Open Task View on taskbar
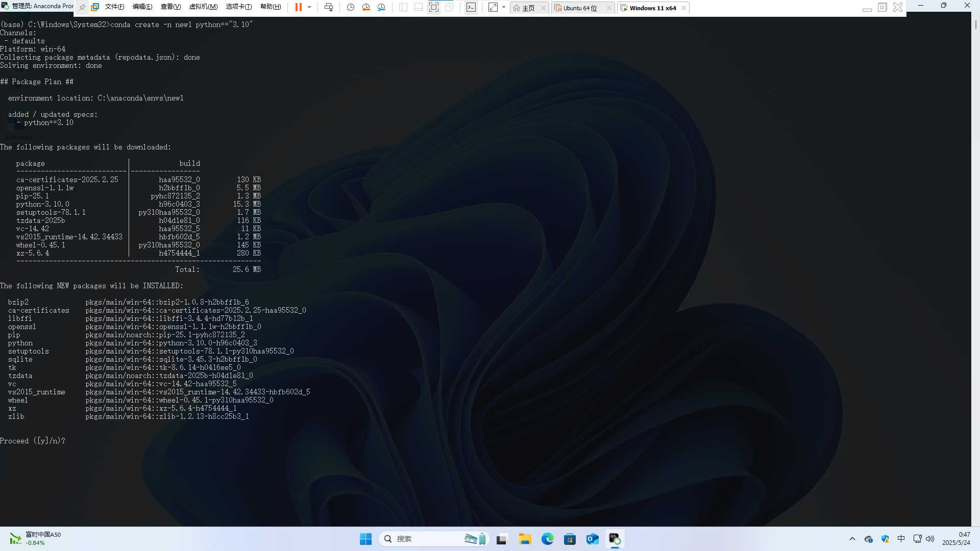980x551 pixels. [502, 539]
